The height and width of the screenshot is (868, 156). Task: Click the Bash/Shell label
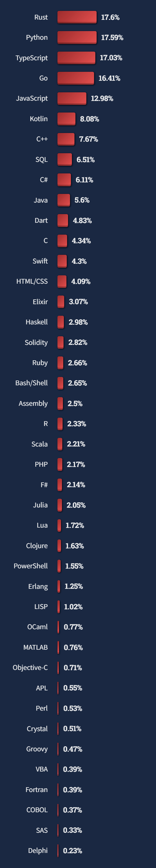coord(31,383)
